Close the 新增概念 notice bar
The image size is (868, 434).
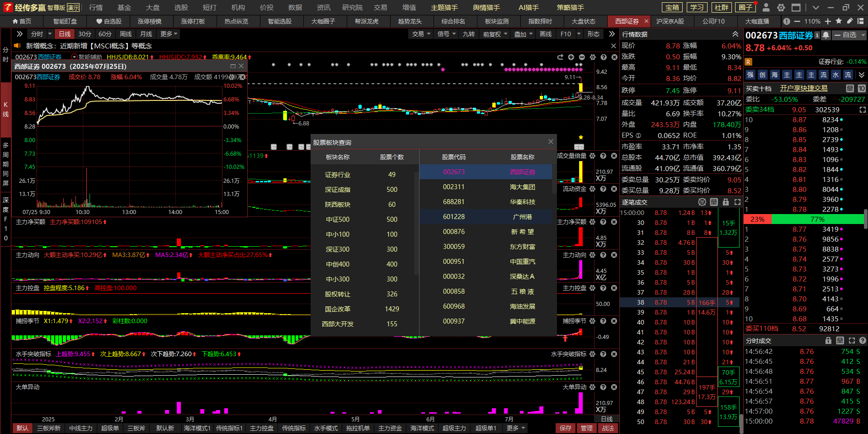coord(613,46)
